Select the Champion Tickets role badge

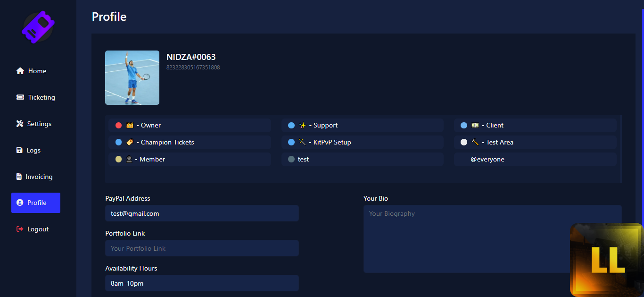pyautogui.click(x=190, y=142)
